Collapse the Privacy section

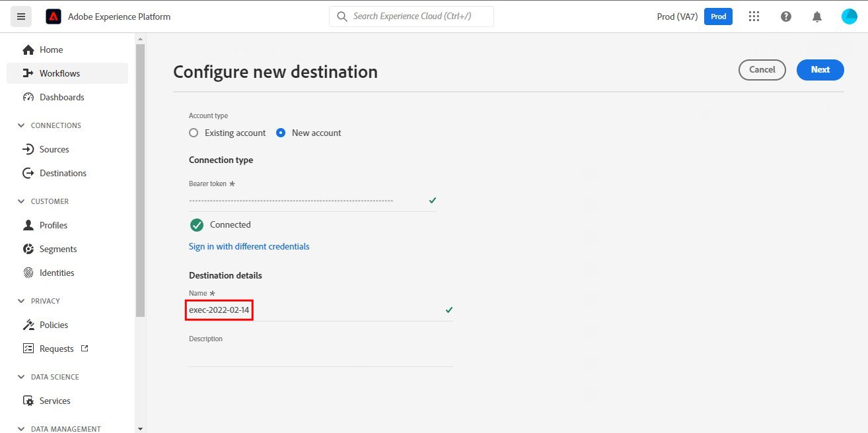(20, 301)
